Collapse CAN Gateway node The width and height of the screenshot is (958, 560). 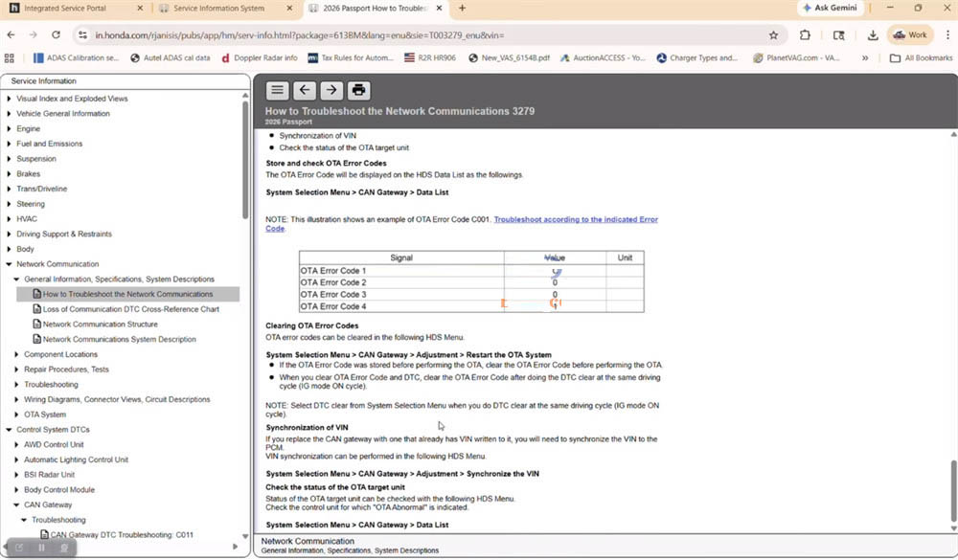pyautogui.click(x=16, y=505)
